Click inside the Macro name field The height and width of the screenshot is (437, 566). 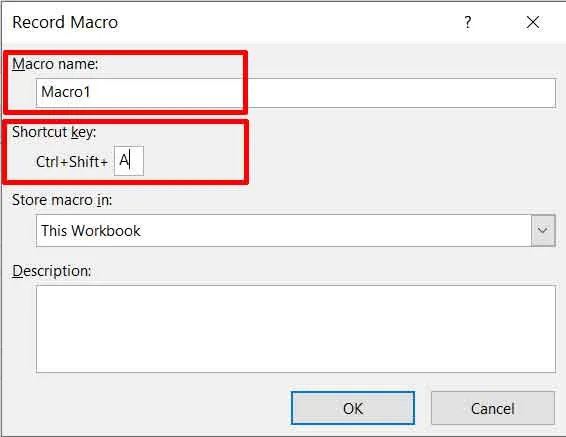(x=296, y=93)
